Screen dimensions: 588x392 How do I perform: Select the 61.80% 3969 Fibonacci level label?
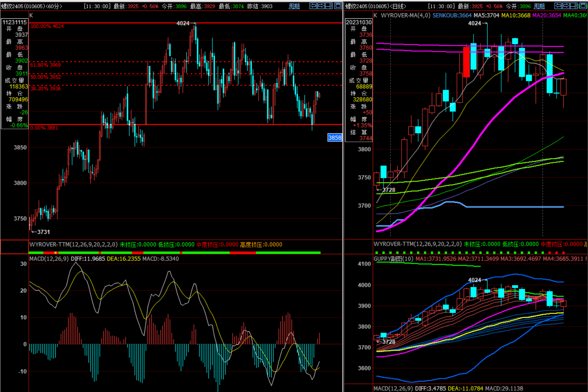pos(46,65)
